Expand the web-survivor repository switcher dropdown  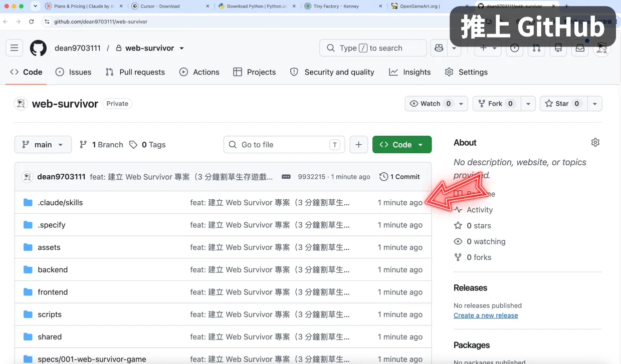[181, 48]
